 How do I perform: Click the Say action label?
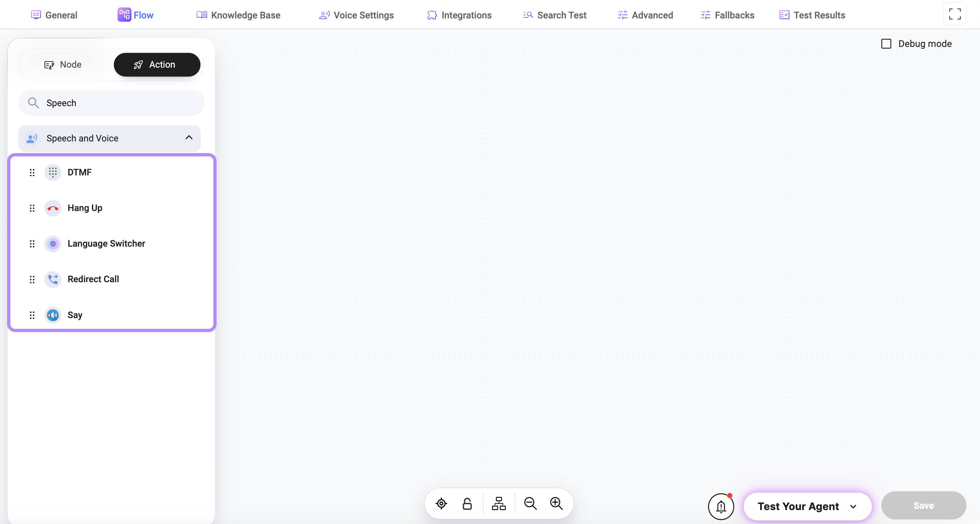(75, 315)
